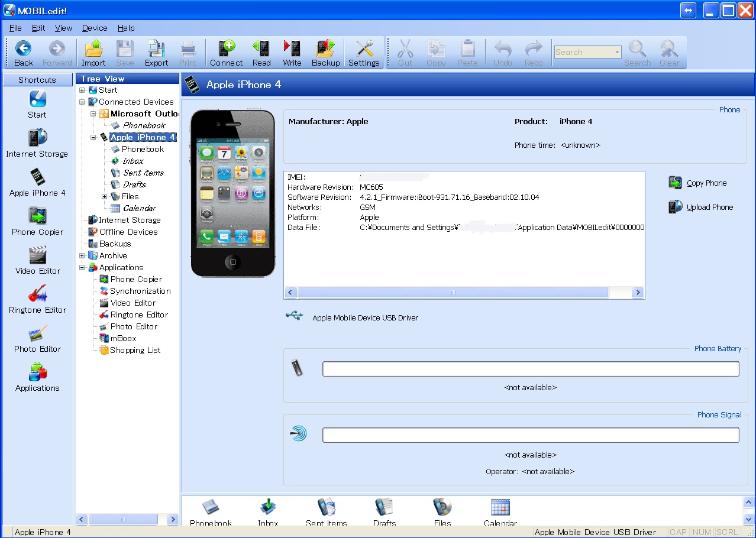756x538 pixels.
Task: Select Sent items in tree view
Action: tap(143, 173)
